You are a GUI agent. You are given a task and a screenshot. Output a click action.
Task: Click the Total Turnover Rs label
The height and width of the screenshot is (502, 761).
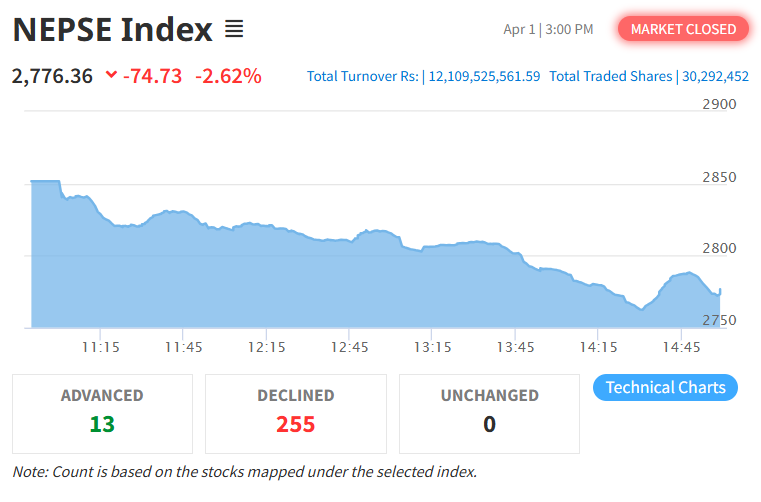click(x=362, y=76)
